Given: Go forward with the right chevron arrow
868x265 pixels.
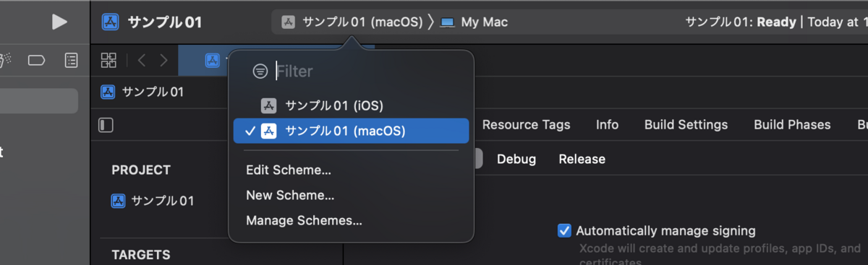Looking at the screenshot, I should click(164, 60).
